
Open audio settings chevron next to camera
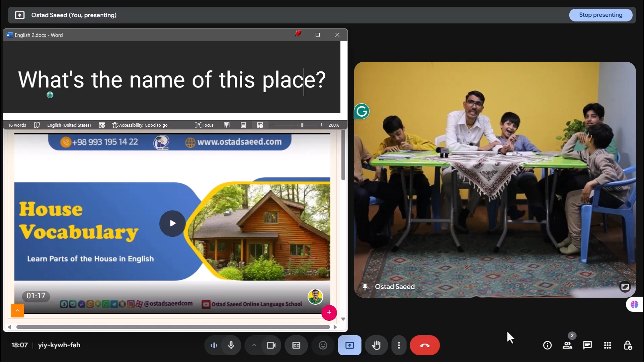click(254, 345)
